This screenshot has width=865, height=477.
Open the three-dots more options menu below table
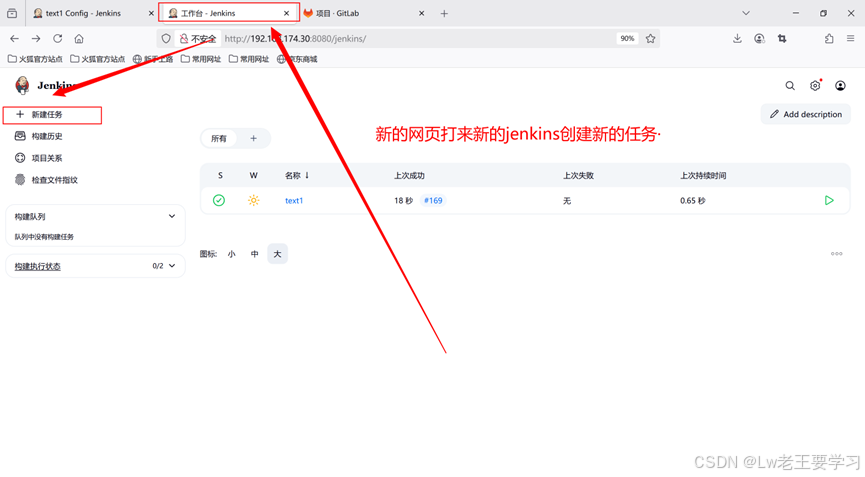pos(836,254)
